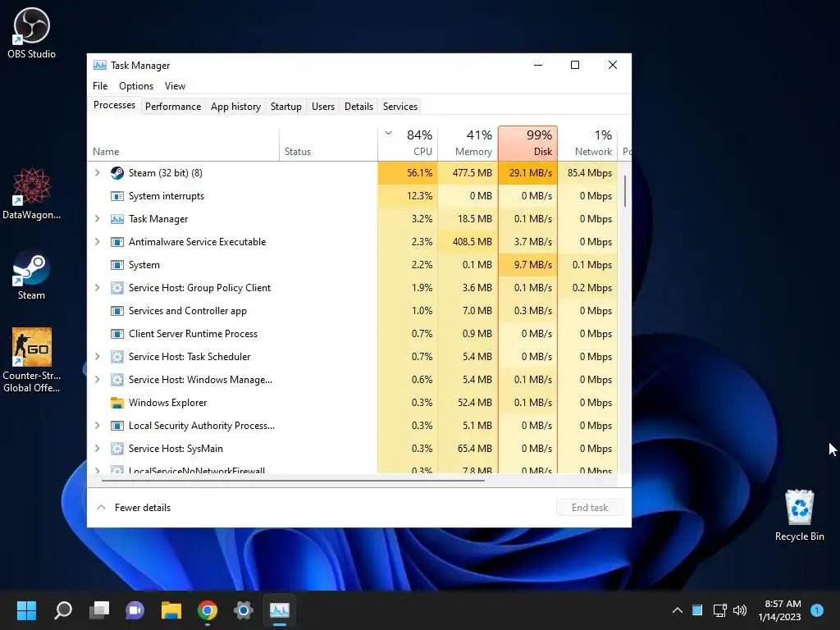Image resolution: width=840 pixels, height=630 pixels.
Task: Sort processes by Disk column
Action: tap(527, 144)
